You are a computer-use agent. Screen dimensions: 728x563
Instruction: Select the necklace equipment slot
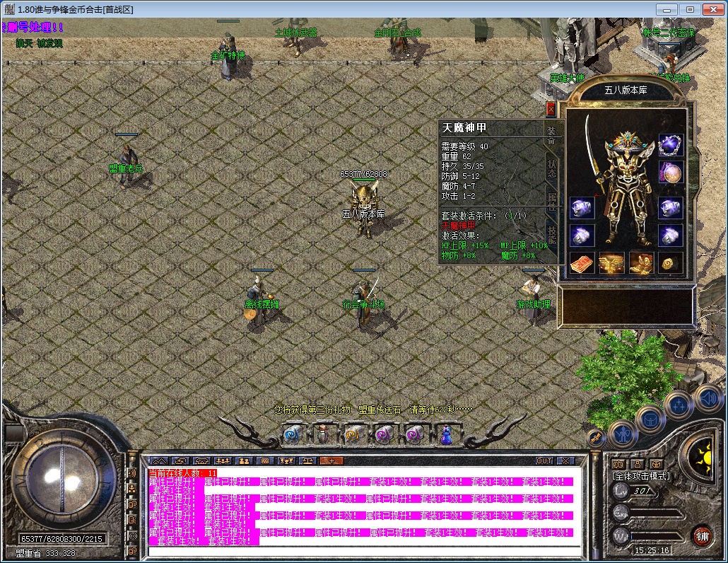click(x=671, y=145)
